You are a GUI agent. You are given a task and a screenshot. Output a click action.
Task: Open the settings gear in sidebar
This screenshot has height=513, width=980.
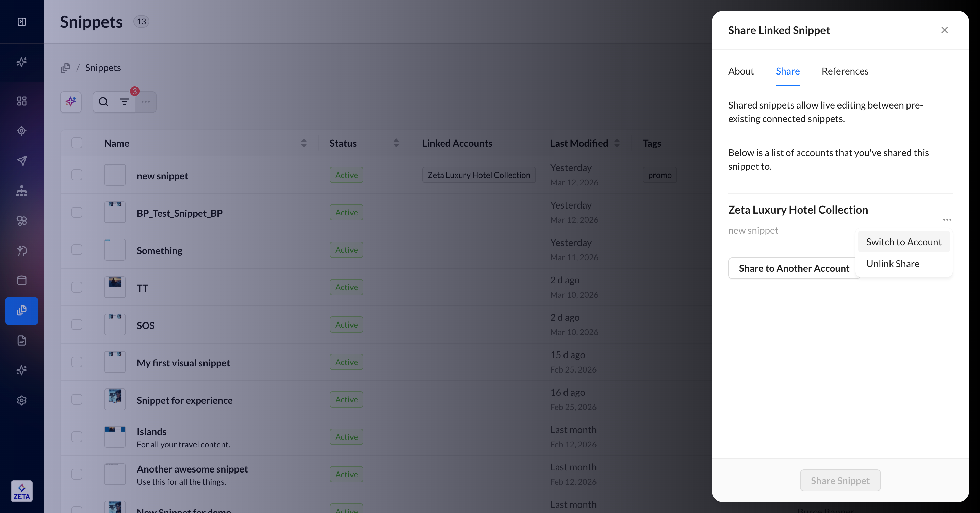tap(22, 400)
